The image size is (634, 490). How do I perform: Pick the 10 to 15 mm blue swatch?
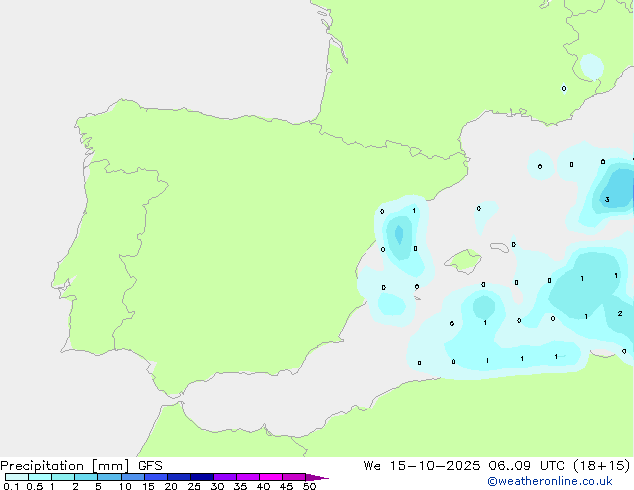133,477
